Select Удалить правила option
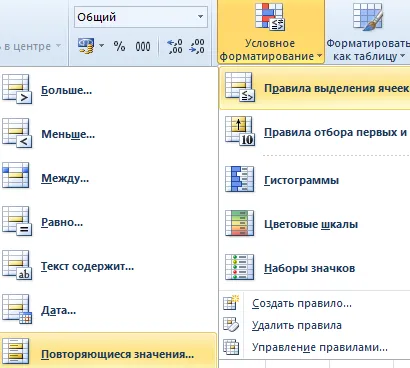Screen dimensions: 410x368 point(314,325)
